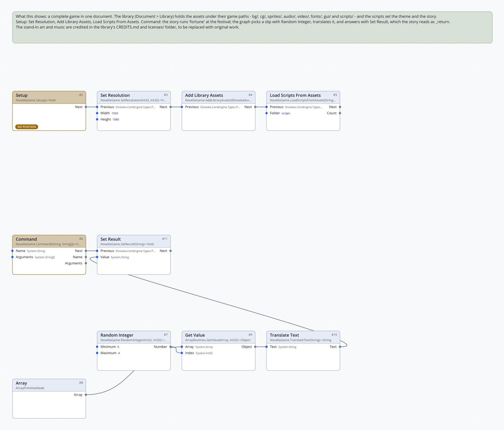The height and width of the screenshot is (430, 504).
Task: Click the Width input port on Set Resolution
Action: (x=97, y=113)
